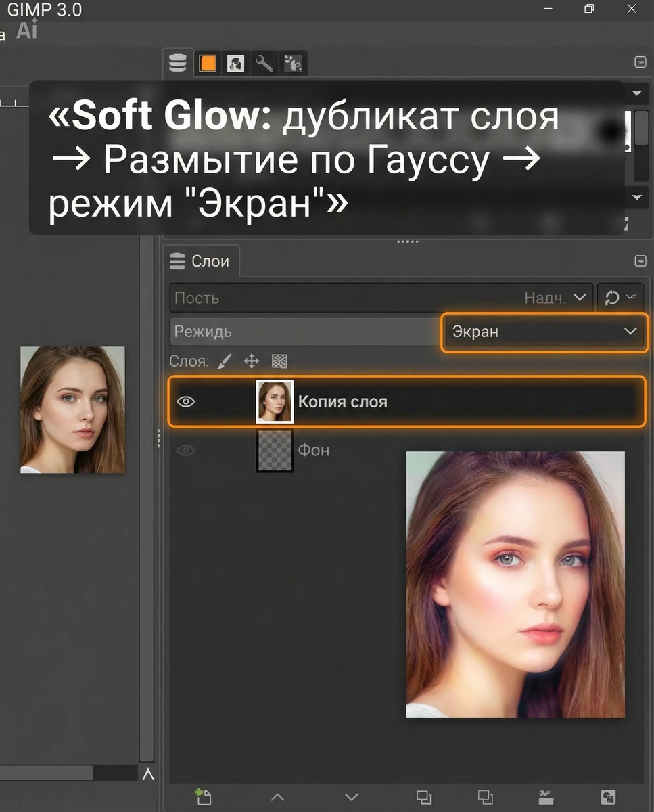Create a new layer with the plus icon
Screen dimensions: 654x812
pos(203,796)
